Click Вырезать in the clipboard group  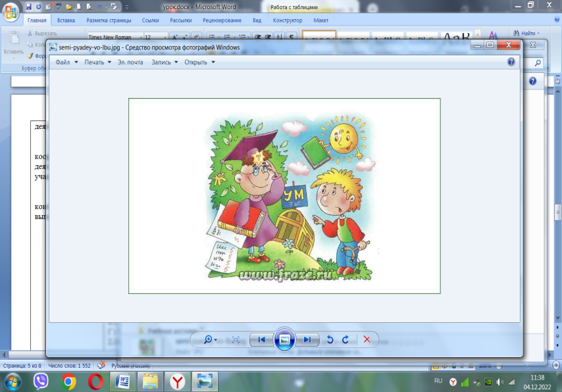42,34
